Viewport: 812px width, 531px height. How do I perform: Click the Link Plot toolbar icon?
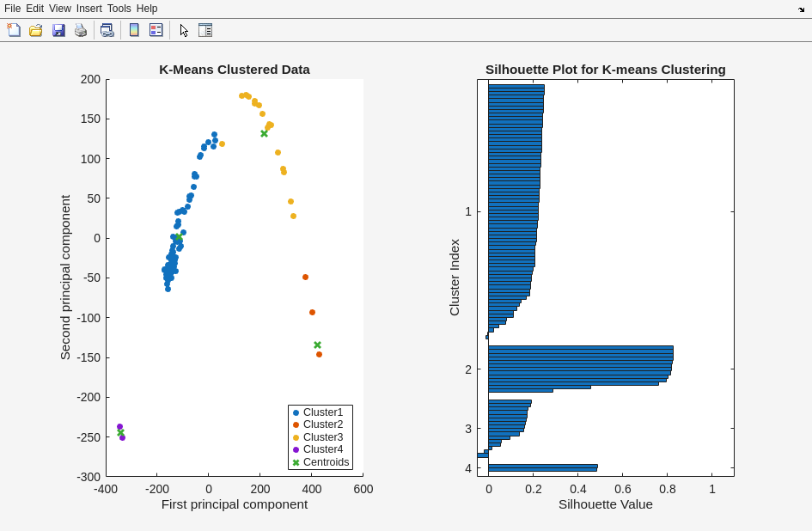click(107, 30)
